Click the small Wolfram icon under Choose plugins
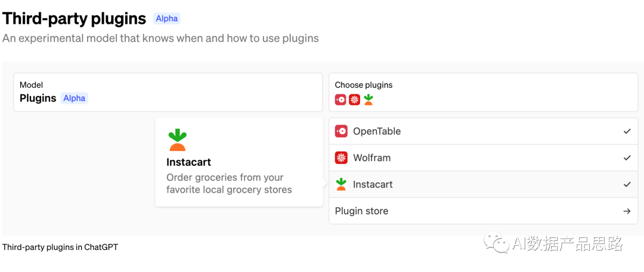Image resolution: width=644 pixels, height=272 pixels. 354,100
